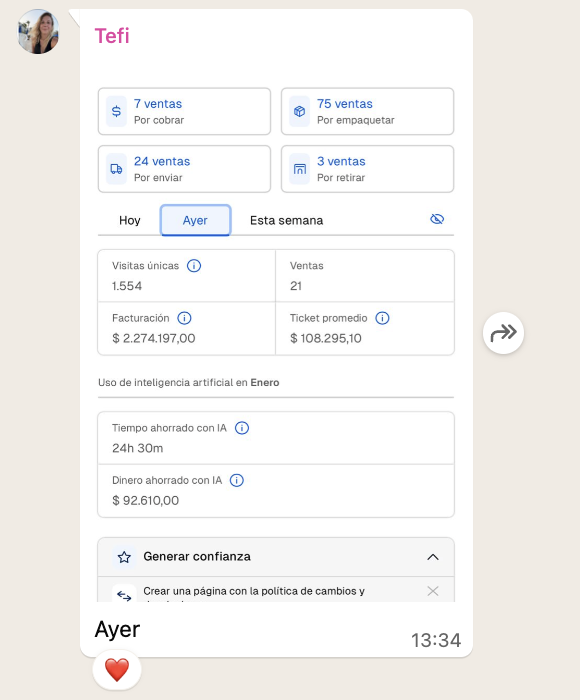Open the 75 ventas por empaquetar card
The height and width of the screenshot is (700, 580).
point(367,111)
